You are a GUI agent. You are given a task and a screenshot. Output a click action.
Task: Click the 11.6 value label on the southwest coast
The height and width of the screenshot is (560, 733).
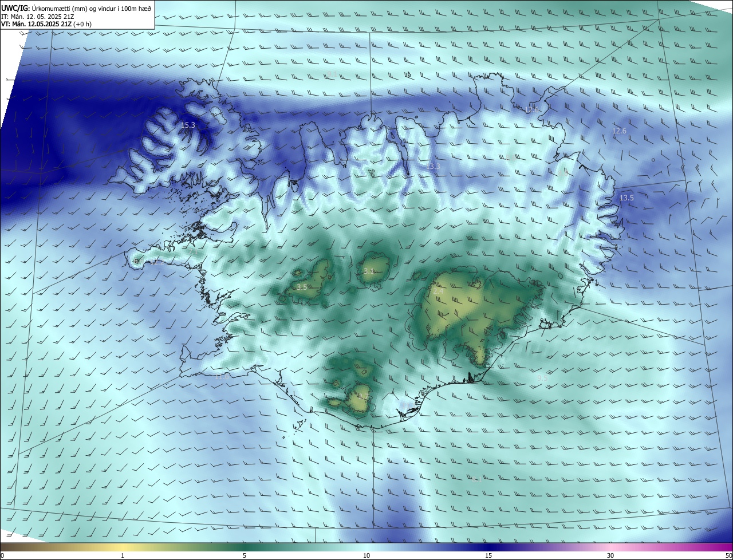click(x=222, y=376)
